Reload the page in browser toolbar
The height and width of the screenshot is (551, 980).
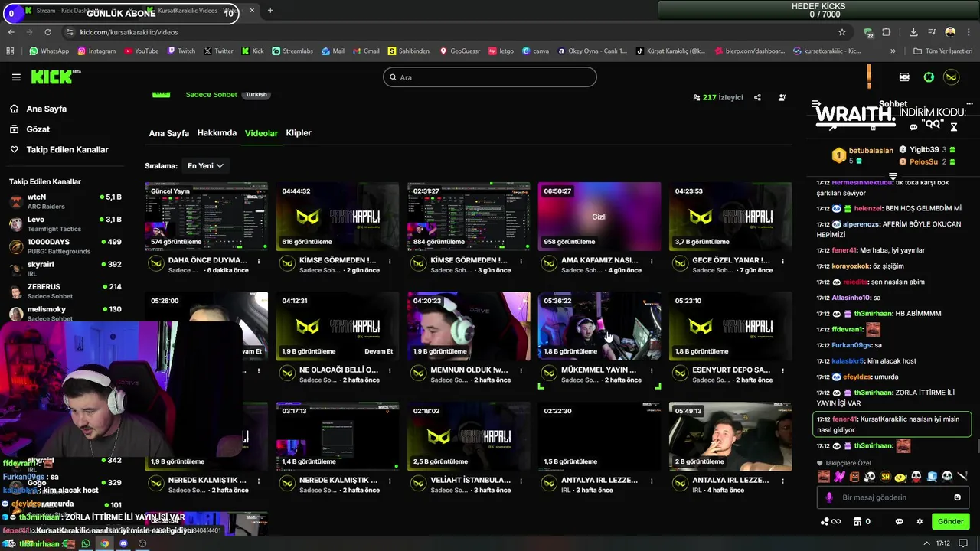tap(47, 32)
